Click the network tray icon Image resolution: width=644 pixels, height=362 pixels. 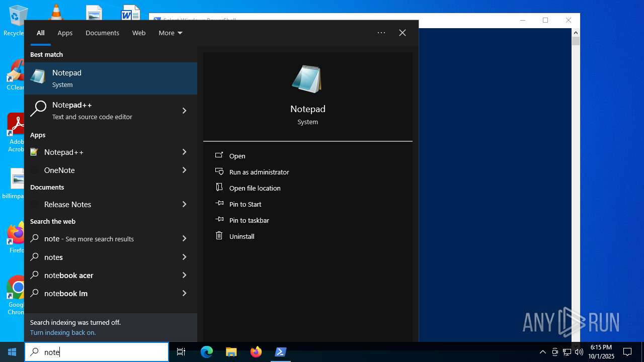567,352
